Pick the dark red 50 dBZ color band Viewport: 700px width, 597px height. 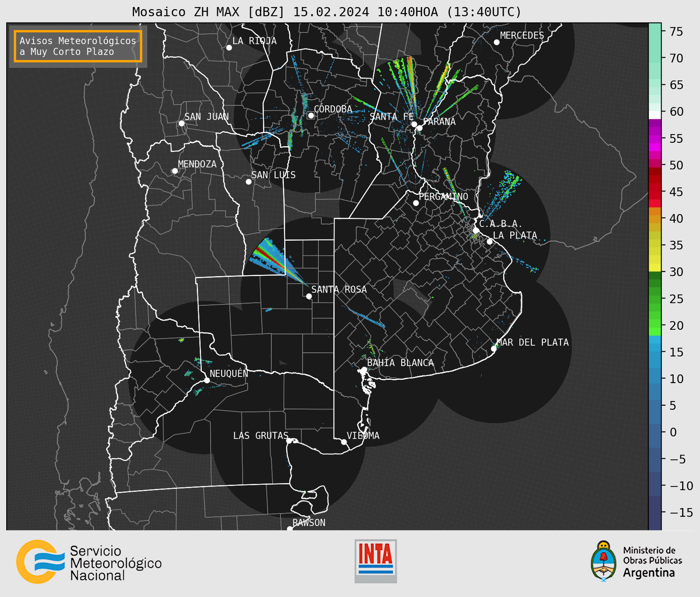[x=655, y=170]
